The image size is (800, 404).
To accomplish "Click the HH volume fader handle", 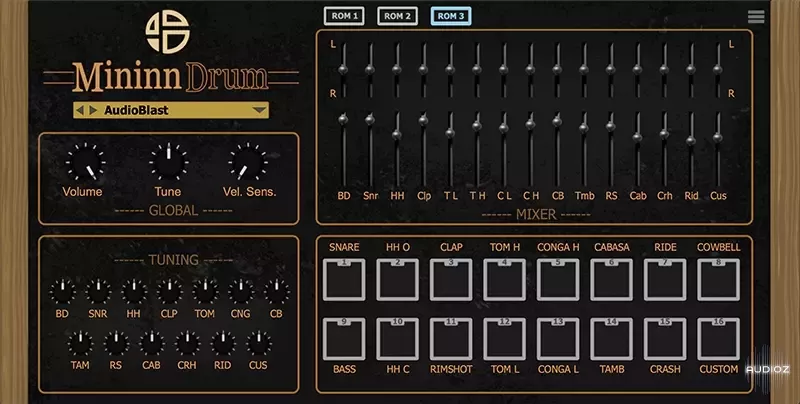I will click(x=396, y=135).
